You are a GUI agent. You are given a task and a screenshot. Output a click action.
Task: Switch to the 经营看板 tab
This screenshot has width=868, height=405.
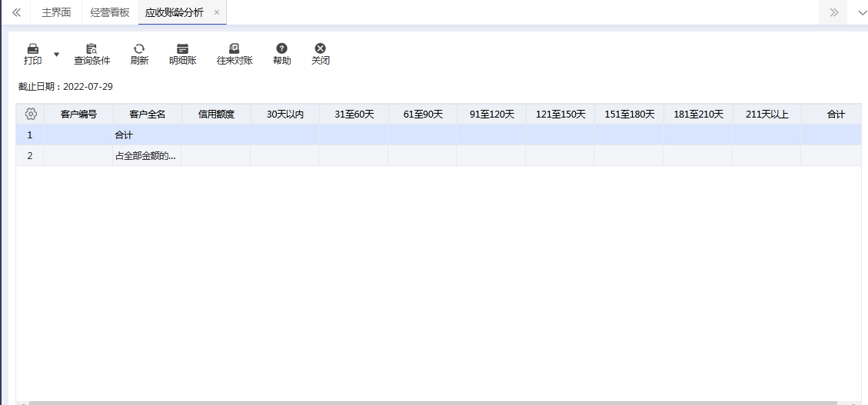click(x=110, y=12)
